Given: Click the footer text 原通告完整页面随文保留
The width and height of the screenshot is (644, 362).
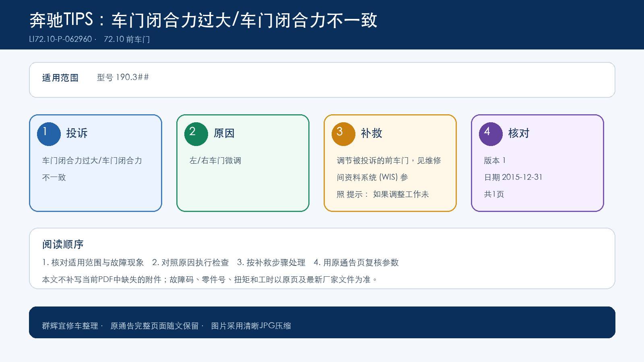Looking at the screenshot, I should click(155, 326).
